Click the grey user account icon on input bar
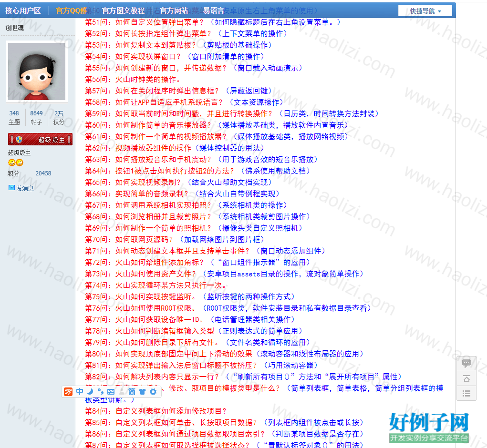The height and width of the screenshot is (448, 487). (x=122, y=392)
